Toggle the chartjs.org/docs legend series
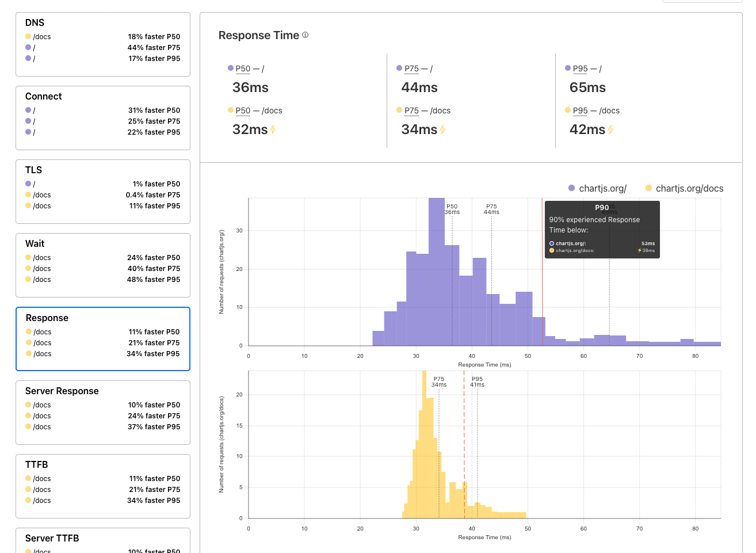 pos(684,188)
